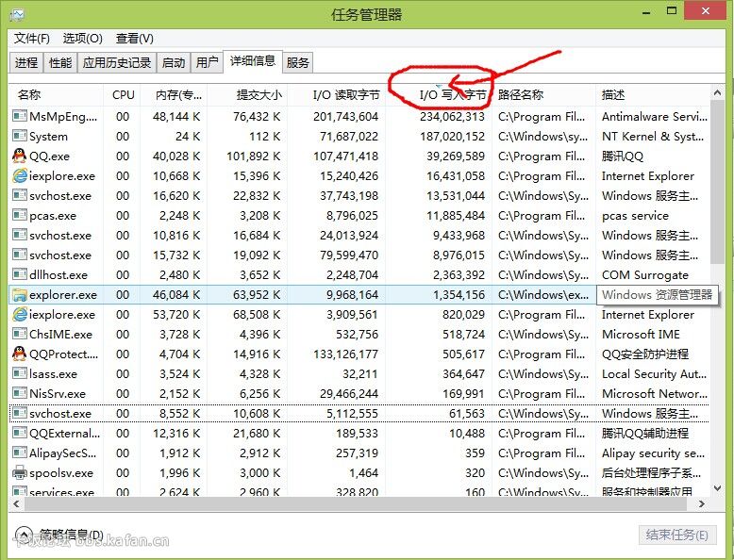734x560 pixels.
Task: Click the iexplore.exe icon with 10,668 K memory
Action: (20, 175)
